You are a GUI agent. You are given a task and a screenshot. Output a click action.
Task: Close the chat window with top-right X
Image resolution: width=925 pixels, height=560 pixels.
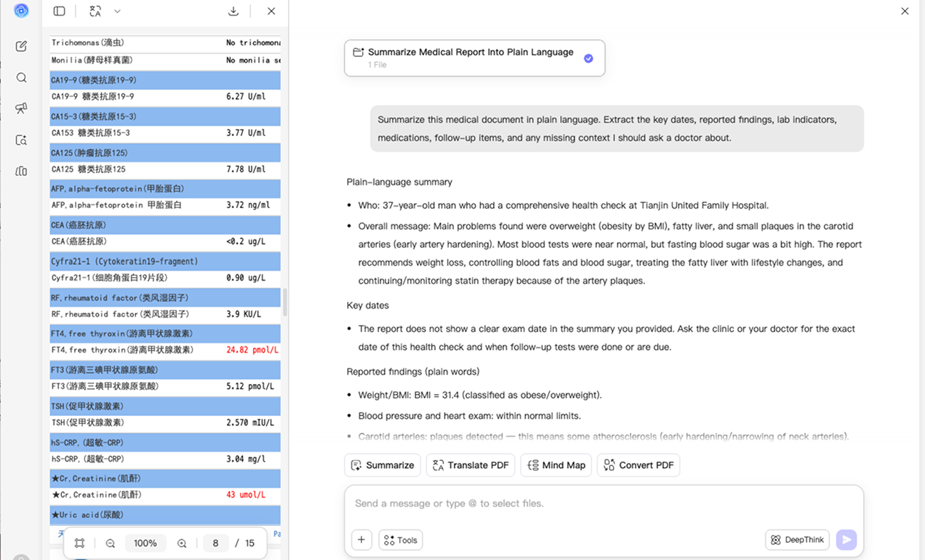[904, 11]
